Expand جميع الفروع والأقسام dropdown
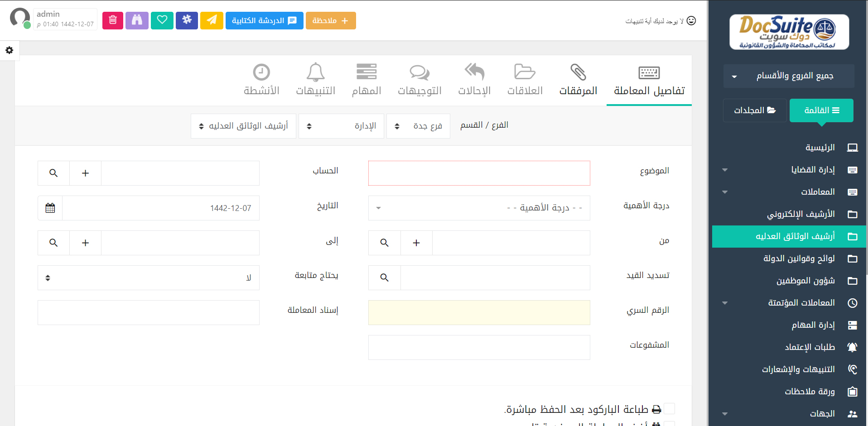 click(x=789, y=76)
